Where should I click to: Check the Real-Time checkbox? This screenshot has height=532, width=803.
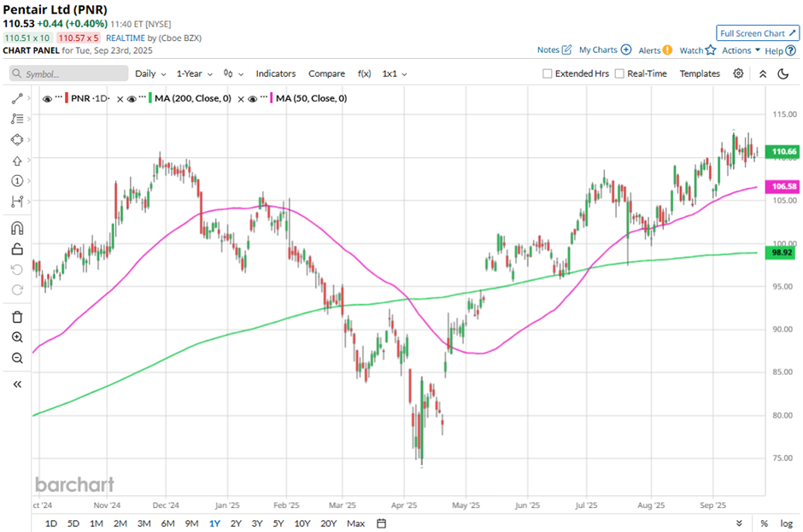[619, 74]
